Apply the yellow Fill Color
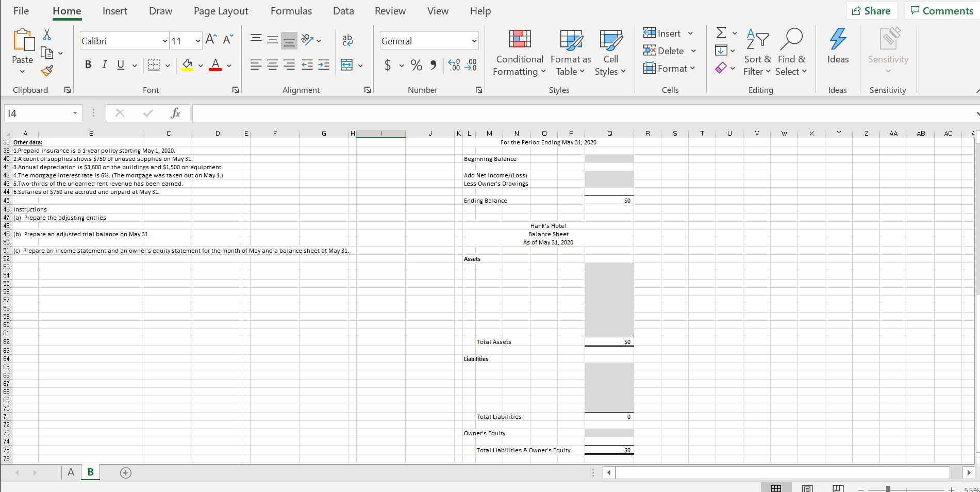The image size is (980, 492). pyautogui.click(x=188, y=65)
